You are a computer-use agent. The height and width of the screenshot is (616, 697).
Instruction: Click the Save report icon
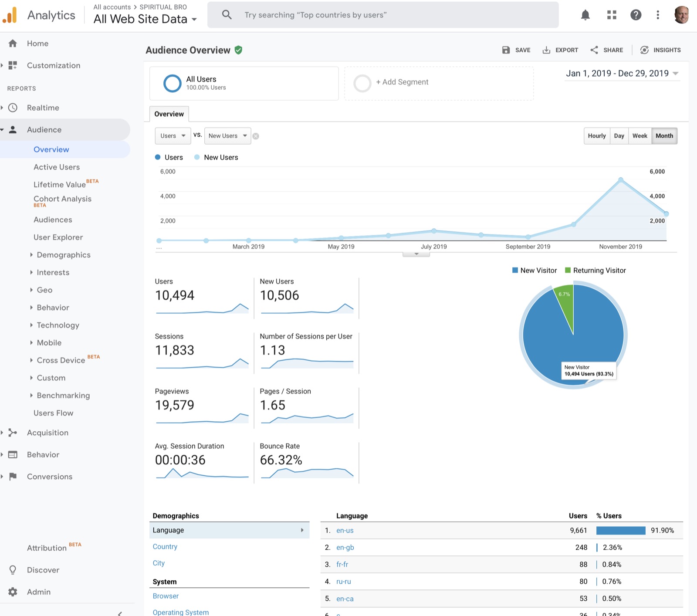[x=506, y=50]
